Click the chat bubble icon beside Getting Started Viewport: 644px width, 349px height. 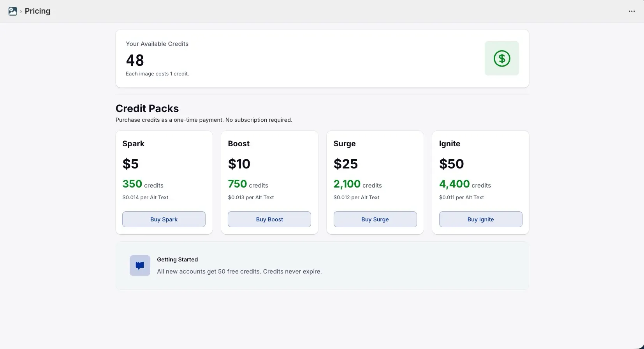pos(139,265)
